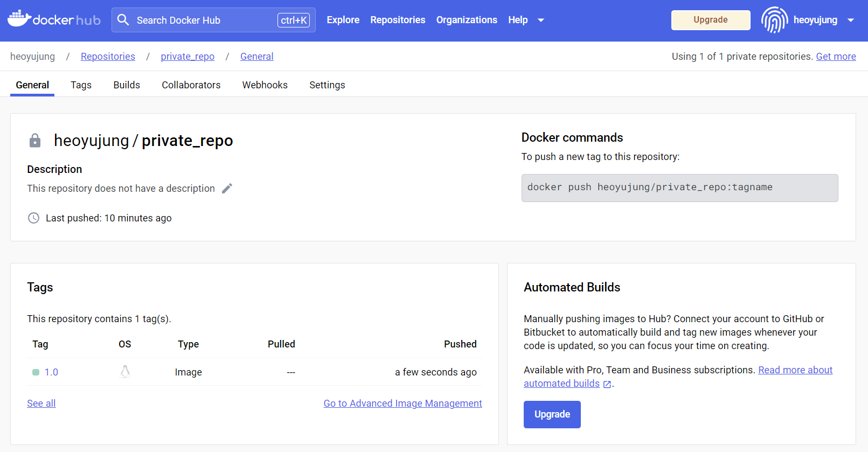Click the ctrl+K shortcut badge

pos(294,20)
